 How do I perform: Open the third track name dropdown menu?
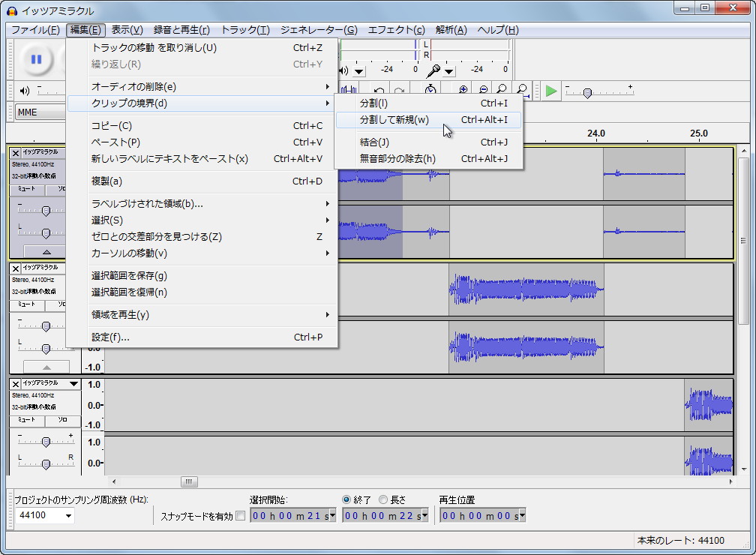tap(73, 384)
